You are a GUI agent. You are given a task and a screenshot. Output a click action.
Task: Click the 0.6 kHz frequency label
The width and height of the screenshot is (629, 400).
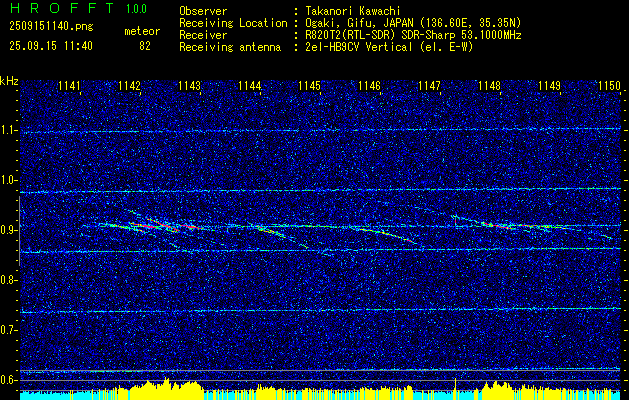(x=9, y=380)
